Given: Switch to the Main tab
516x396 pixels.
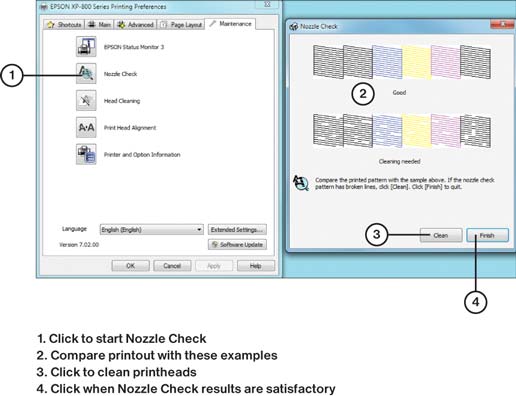Looking at the screenshot, I should (x=99, y=25).
